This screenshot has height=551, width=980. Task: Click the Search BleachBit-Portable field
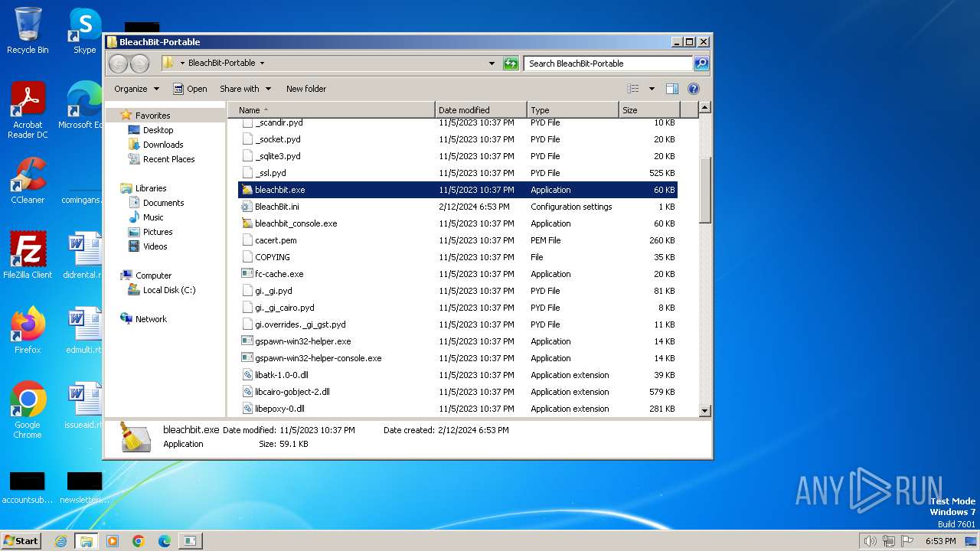click(609, 64)
